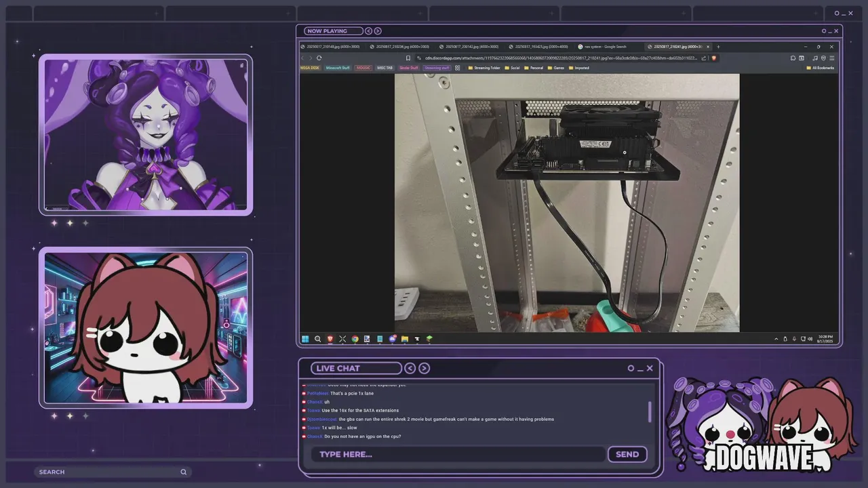Click the browser forward arrow

point(311,58)
